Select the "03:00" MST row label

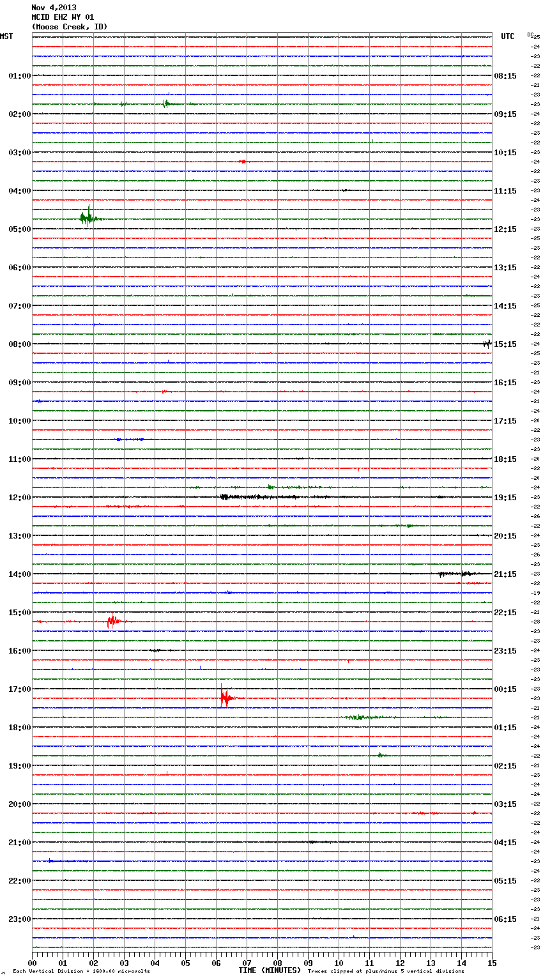(20, 153)
